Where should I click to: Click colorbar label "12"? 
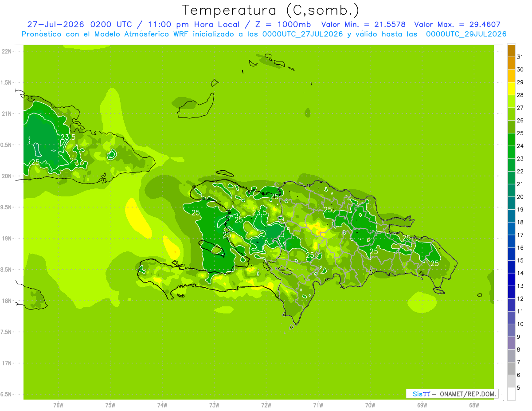(x=520, y=298)
